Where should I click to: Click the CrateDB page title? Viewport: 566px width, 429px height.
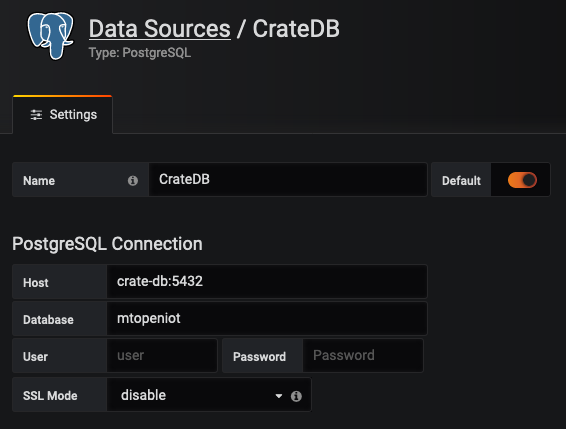pos(296,29)
